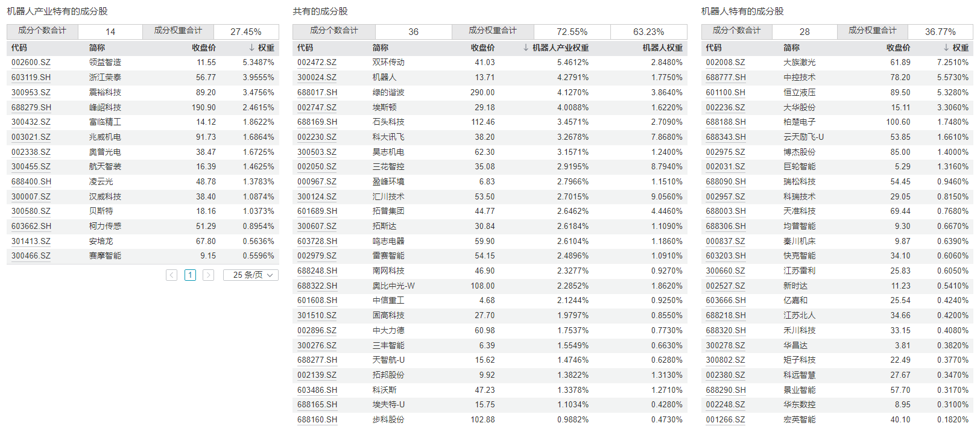This screenshot has width=980, height=429.
Task: Open stock code link 603119.SH
Action: [31, 78]
